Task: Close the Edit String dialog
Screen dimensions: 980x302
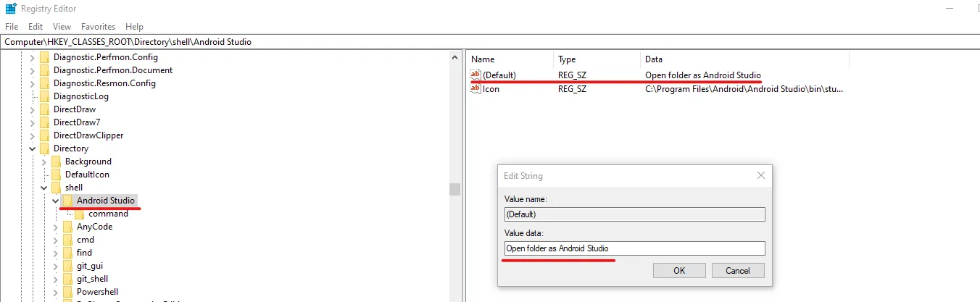Action: [760, 175]
